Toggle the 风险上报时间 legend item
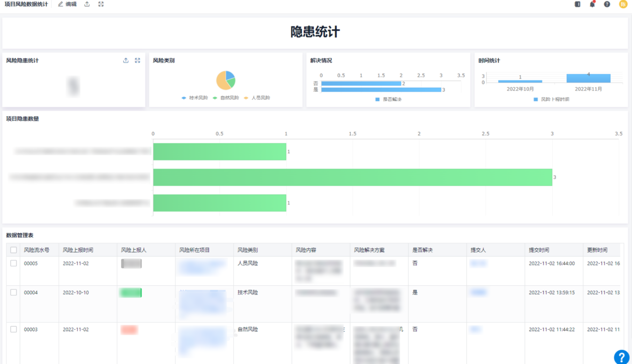This screenshot has height=364, width=632. (x=551, y=99)
